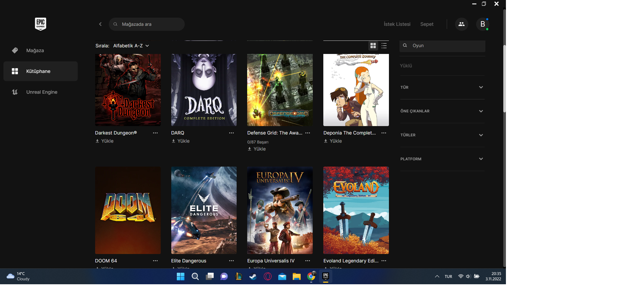
Task: Show hidden system tray icons
Action: [437, 276]
